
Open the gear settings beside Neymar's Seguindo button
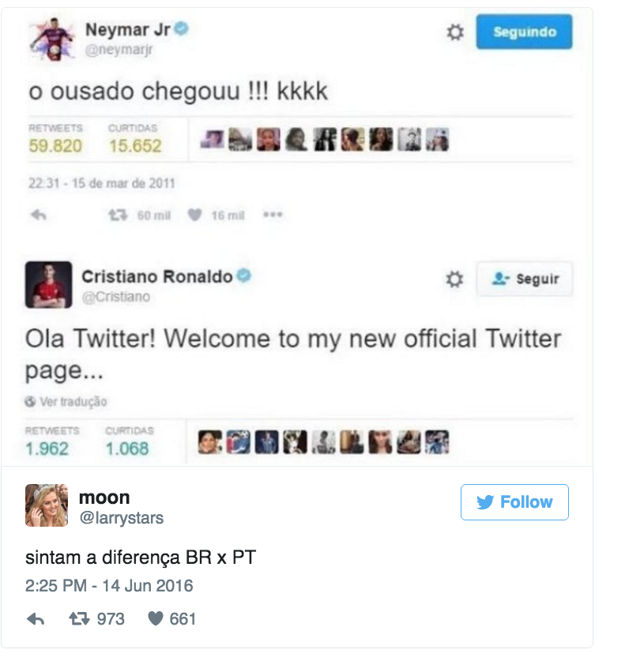click(455, 32)
